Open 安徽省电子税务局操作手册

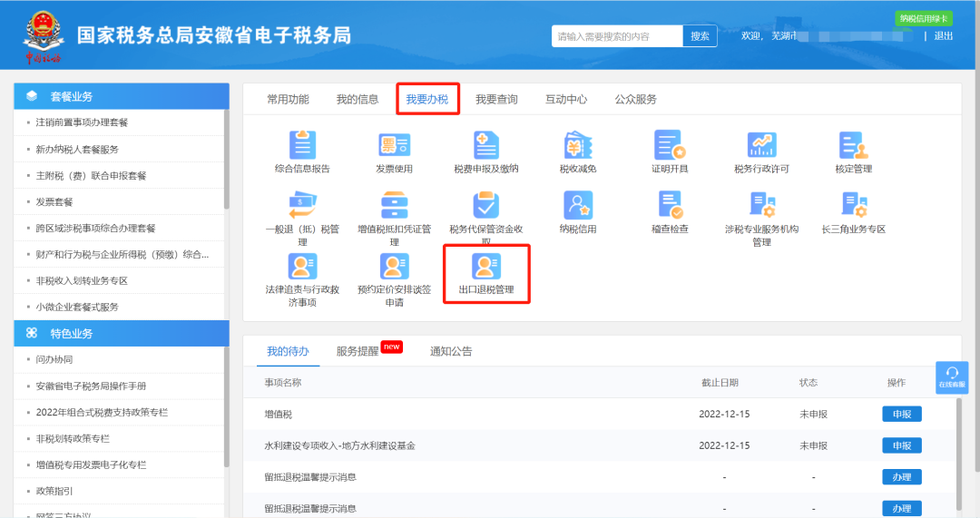pyautogui.click(x=92, y=386)
